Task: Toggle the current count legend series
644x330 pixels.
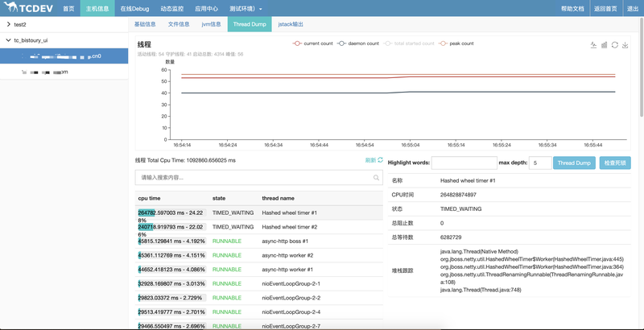Action: pos(312,43)
